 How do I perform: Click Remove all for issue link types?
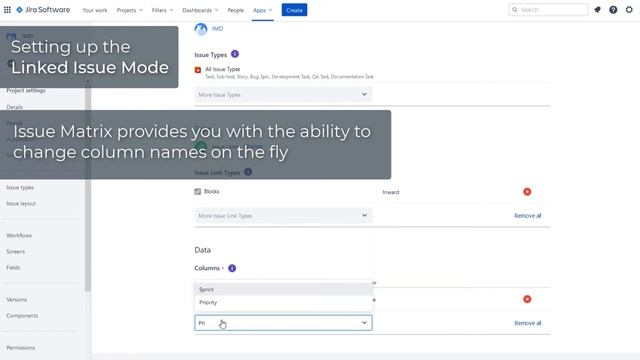527,216
